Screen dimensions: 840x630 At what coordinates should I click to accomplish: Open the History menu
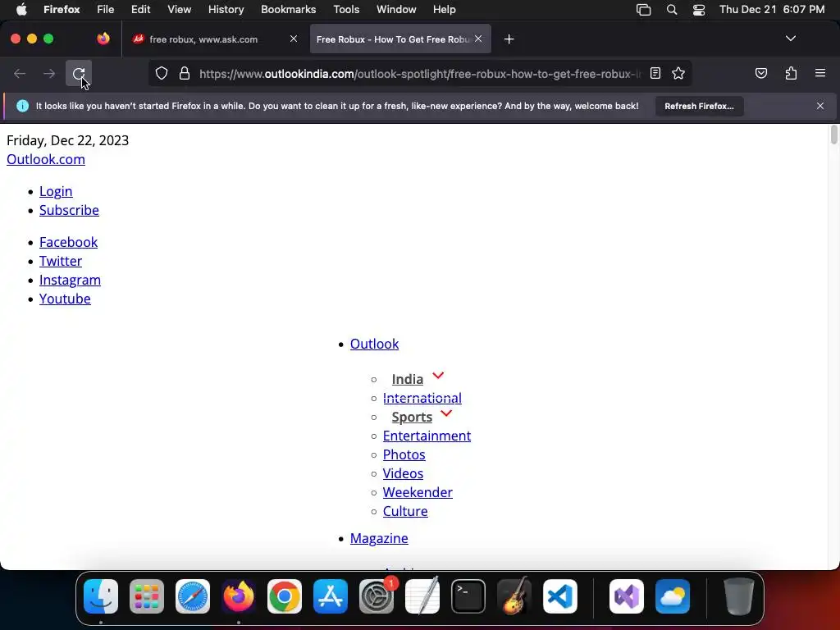coord(226,10)
